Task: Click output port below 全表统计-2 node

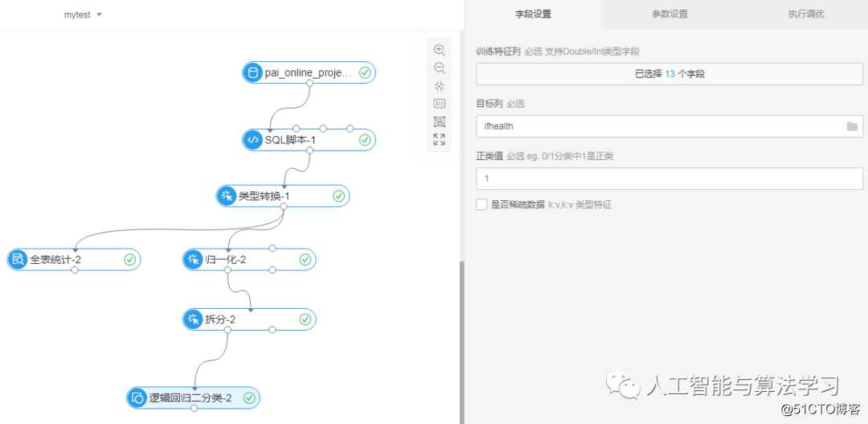Action: 74,270
